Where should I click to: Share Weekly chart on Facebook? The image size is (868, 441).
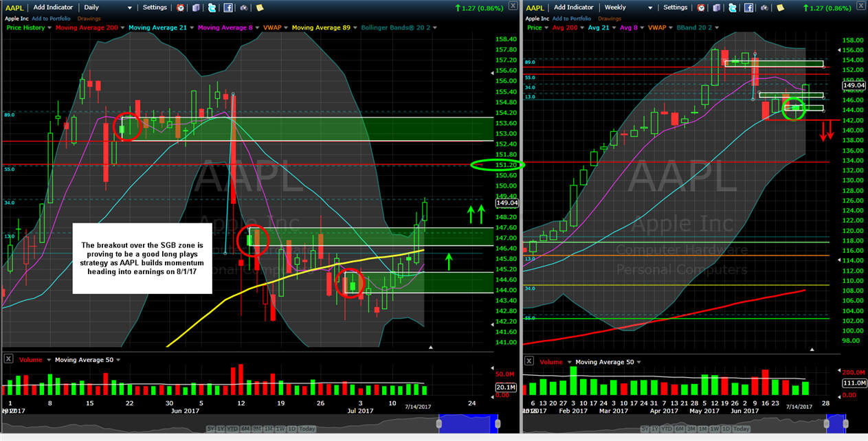pyautogui.click(x=748, y=8)
